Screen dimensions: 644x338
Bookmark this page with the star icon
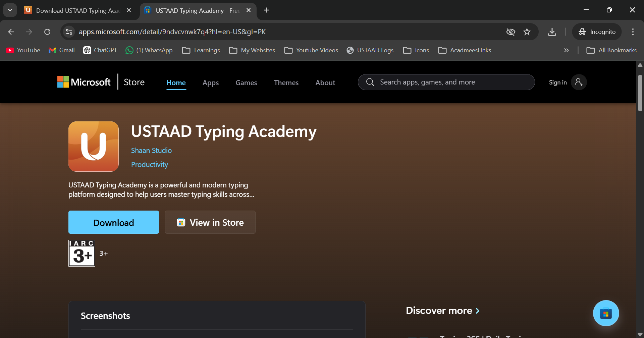527,32
